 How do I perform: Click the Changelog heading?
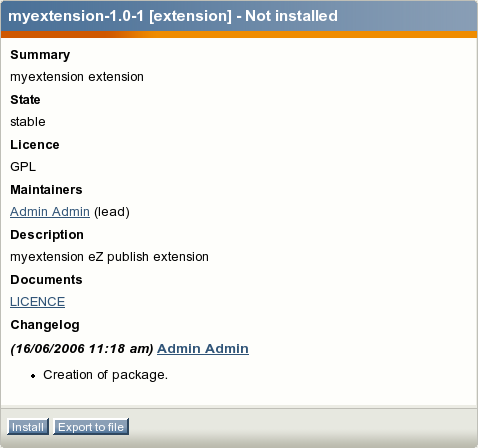click(x=45, y=325)
